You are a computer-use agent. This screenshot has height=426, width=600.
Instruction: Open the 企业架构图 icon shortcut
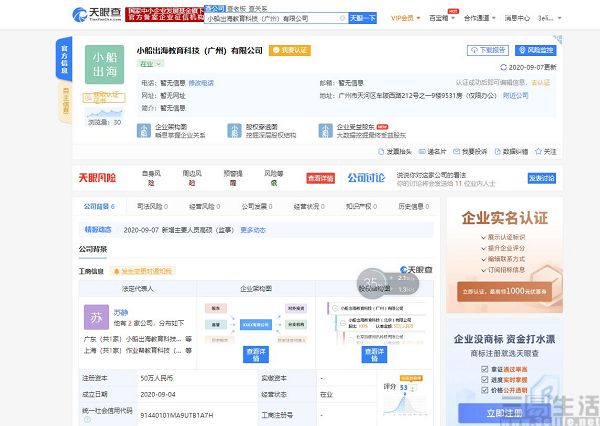[144, 131]
